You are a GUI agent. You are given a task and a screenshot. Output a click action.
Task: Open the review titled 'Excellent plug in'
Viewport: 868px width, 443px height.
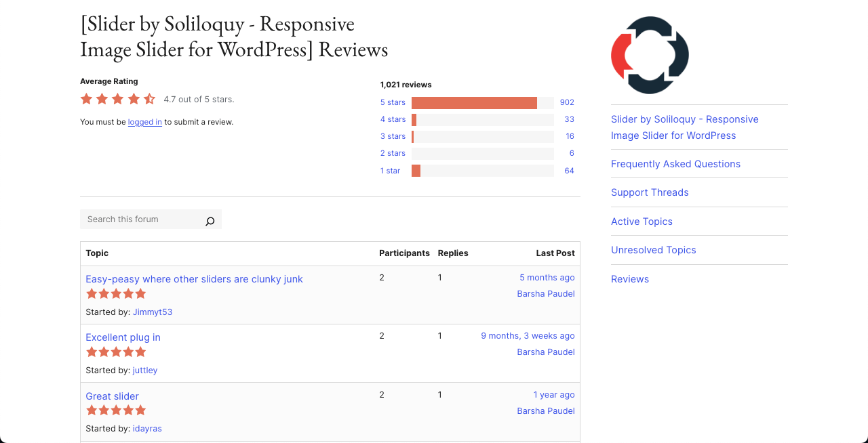click(x=123, y=337)
